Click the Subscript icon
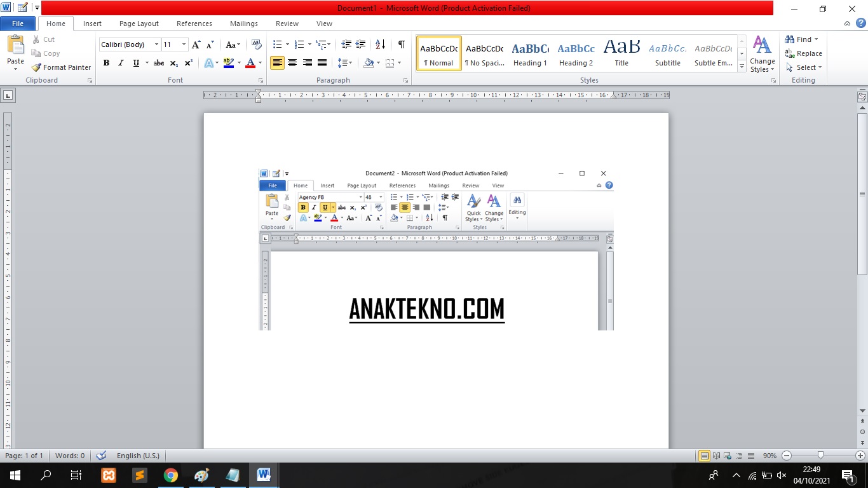This screenshot has width=868, height=488. coord(173,63)
